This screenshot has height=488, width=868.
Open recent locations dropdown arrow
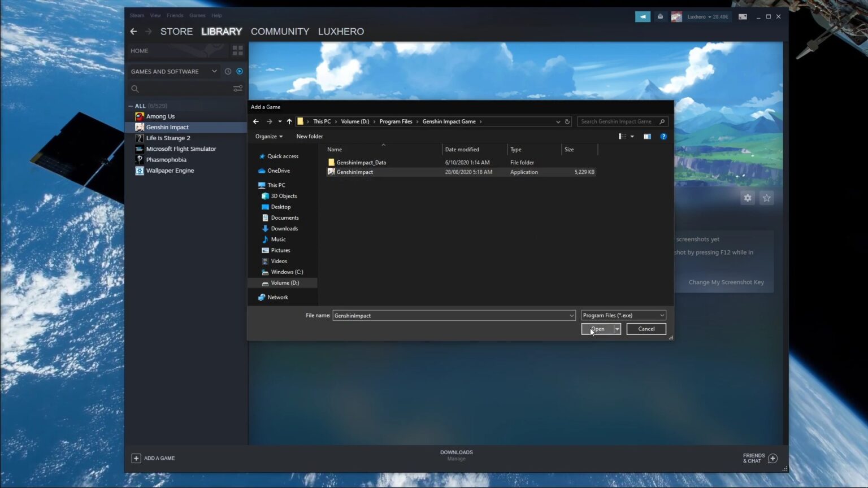click(x=280, y=121)
